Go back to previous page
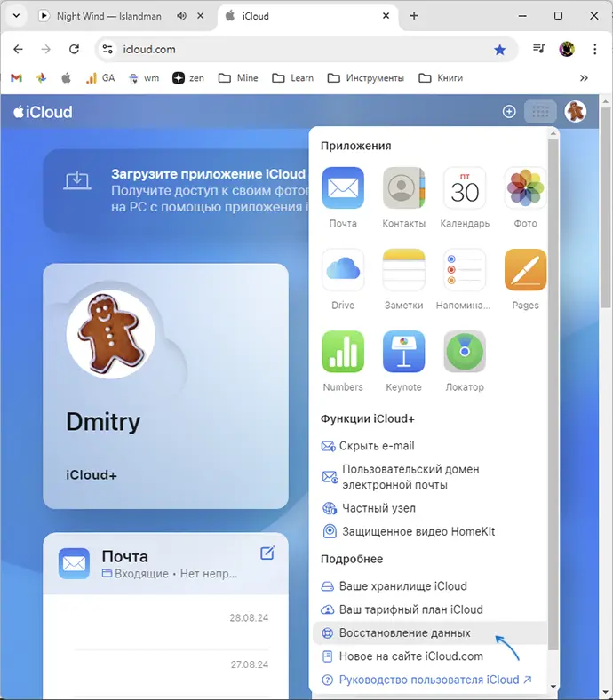 point(18,49)
